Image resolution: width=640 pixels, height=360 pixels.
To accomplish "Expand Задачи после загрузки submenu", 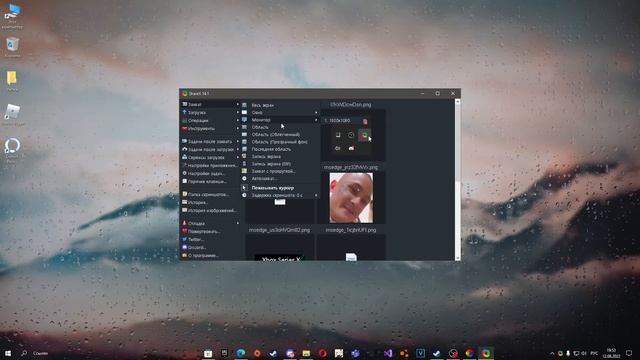I will pos(210,149).
